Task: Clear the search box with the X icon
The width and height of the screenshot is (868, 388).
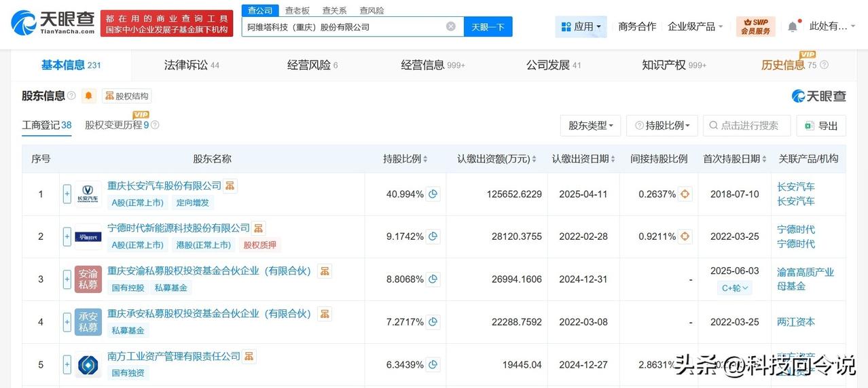Action: [451, 27]
